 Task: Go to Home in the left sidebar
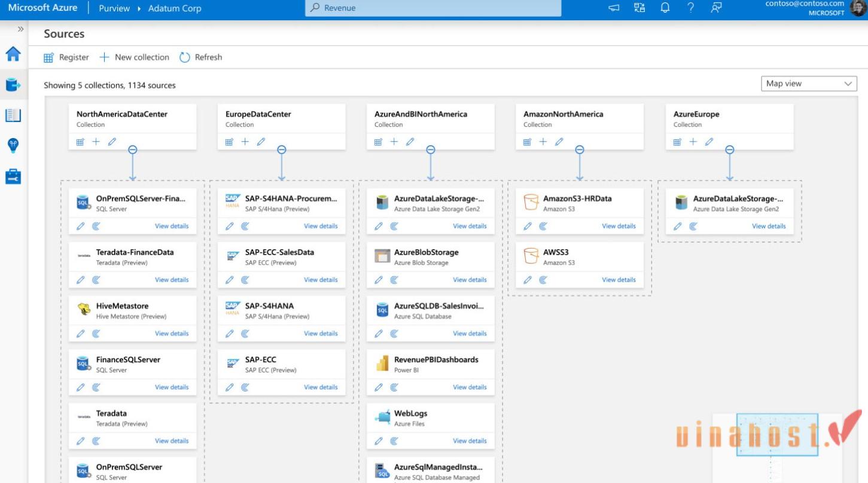click(13, 54)
